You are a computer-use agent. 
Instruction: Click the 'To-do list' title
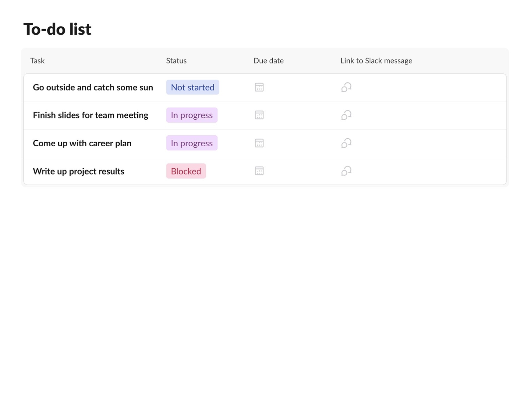tap(57, 29)
